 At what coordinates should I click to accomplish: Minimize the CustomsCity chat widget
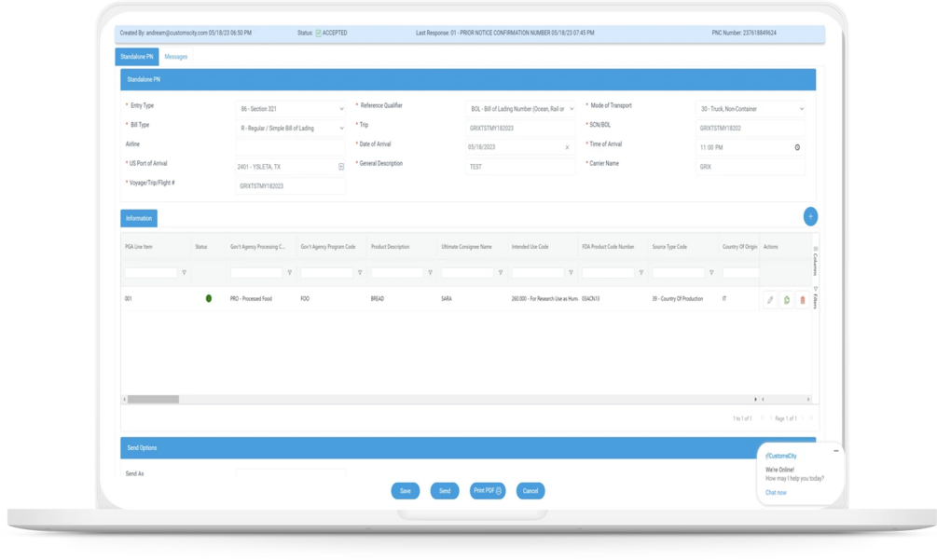836,451
